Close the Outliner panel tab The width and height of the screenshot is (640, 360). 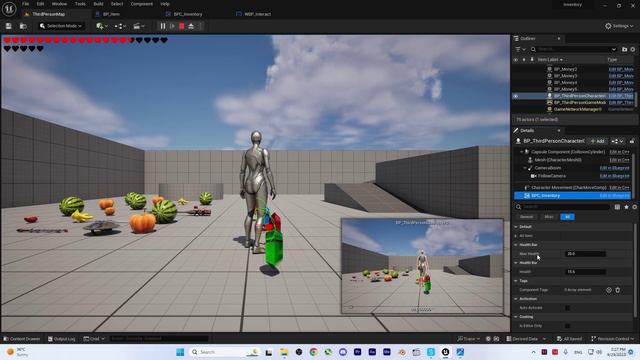click(x=559, y=38)
